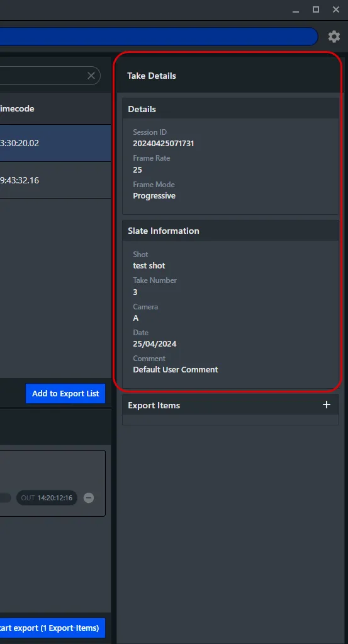Viewport: 348px width, 644px height.
Task: Click the Take Details panel title
Action: 152,76
